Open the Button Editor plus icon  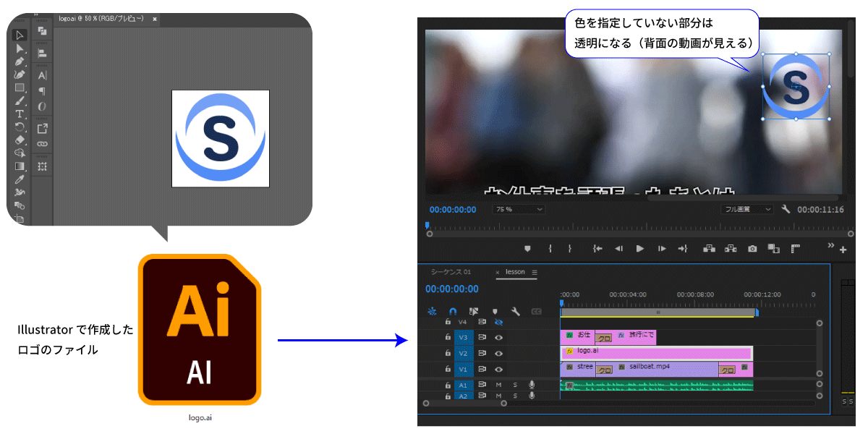[843, 250]
